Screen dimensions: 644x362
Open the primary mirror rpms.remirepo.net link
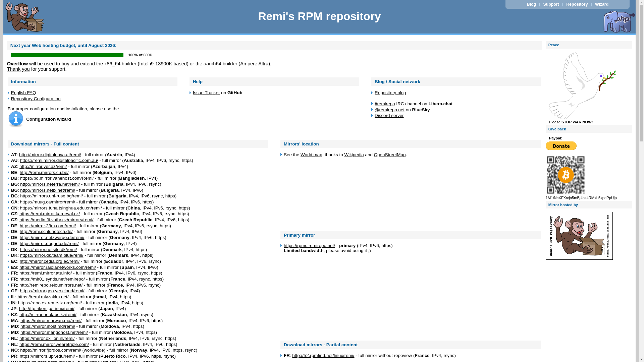click(309, 246)
